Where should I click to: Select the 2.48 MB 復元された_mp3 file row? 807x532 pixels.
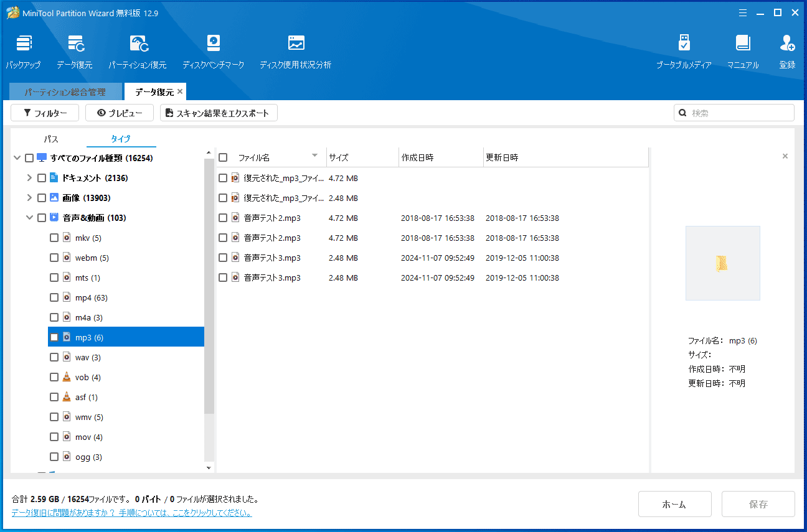point(432,198)
